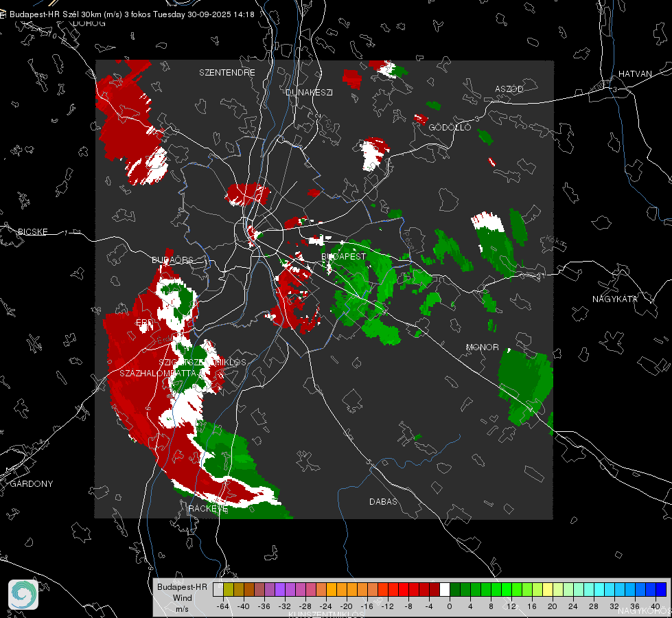This screenshot has height=618, width=672.
Task: Click the Budapest-HR Wind m/s legend caption
Action: (x=182, y=598)
